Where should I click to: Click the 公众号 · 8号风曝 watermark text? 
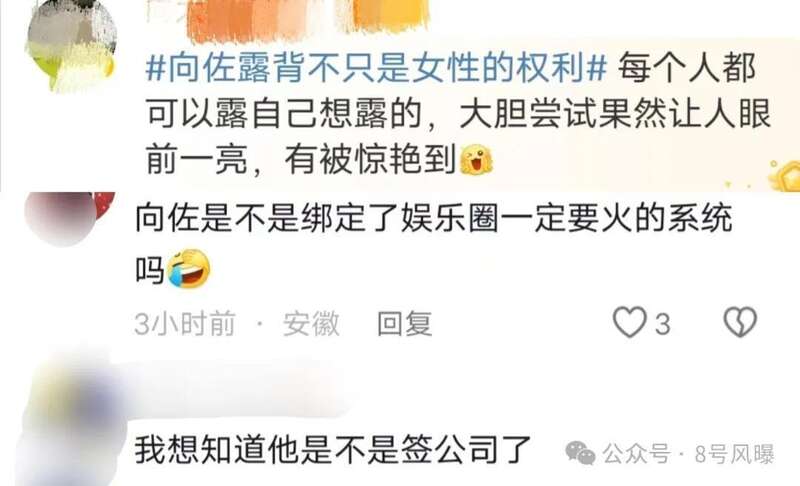coord(688,454)
